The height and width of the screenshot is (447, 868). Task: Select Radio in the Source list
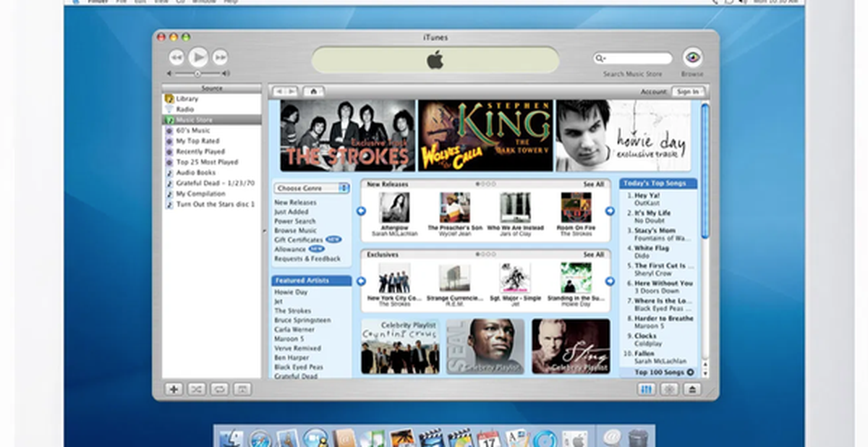(x=184, y=109)
